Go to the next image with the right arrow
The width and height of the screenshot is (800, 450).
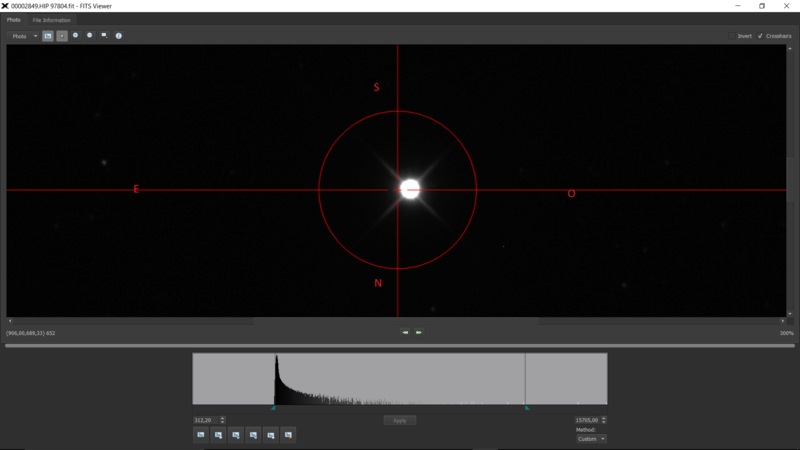coord(419,333)
